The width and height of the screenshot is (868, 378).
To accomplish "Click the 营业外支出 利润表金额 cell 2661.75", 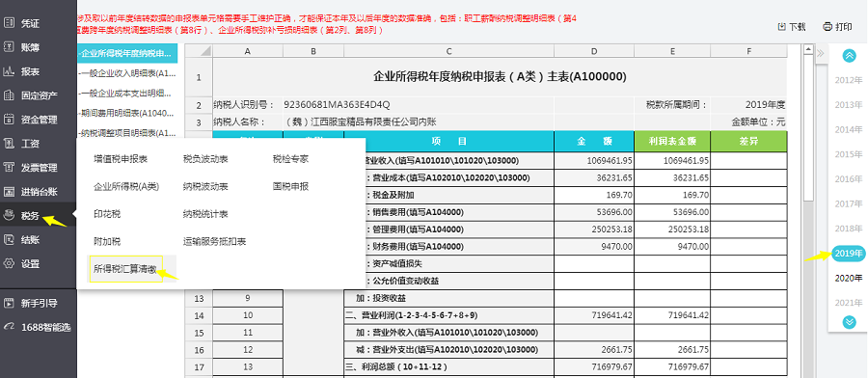I will coord(672,350).
